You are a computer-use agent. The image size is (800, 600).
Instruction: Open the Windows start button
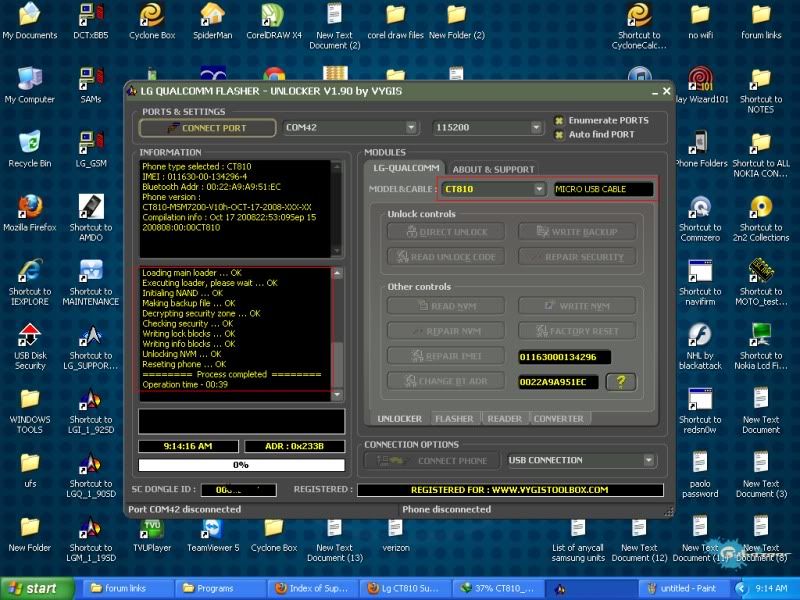tap(37, 588)
